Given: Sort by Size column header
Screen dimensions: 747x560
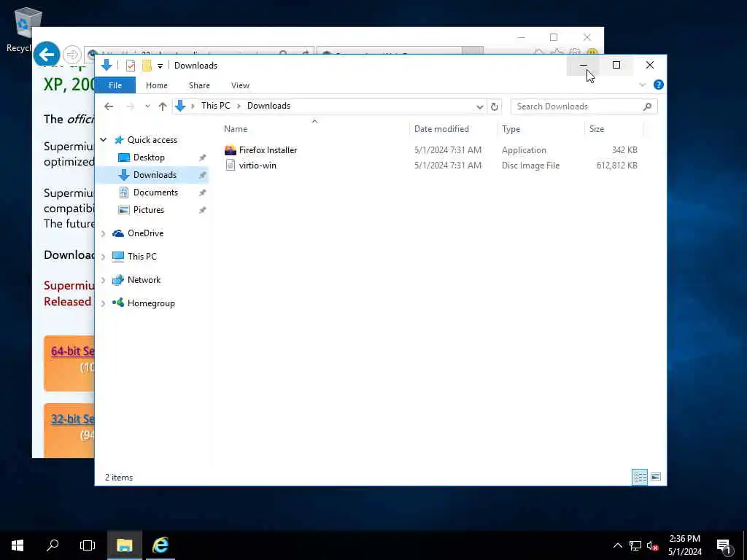Looking at the screenshot, I should click(597, 129).
